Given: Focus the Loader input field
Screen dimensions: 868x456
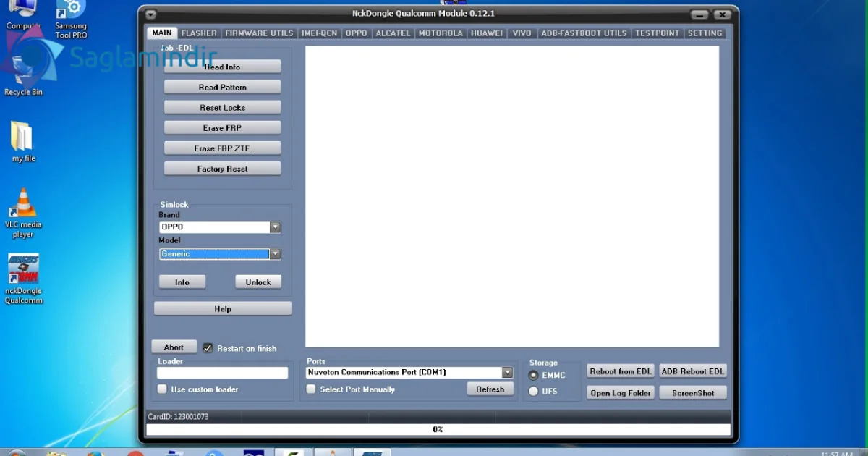Looking at the screenshot, I should [x=223, y=373].
